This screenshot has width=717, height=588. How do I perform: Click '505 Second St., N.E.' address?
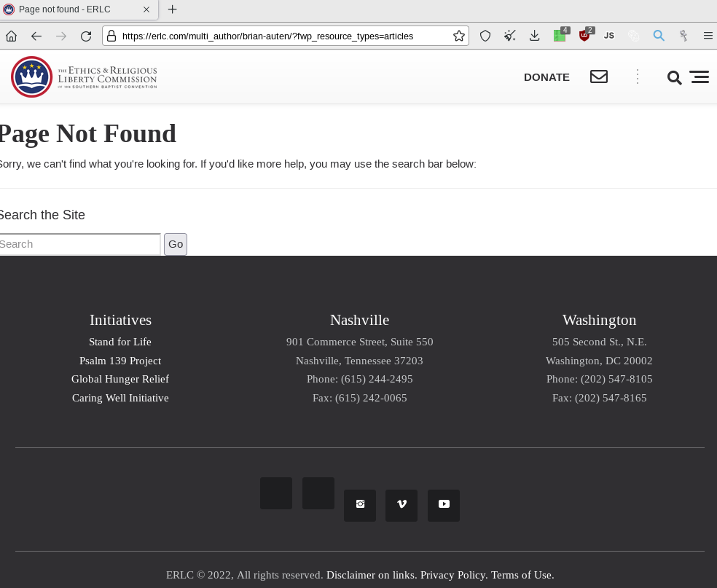[x=599, y=342]
